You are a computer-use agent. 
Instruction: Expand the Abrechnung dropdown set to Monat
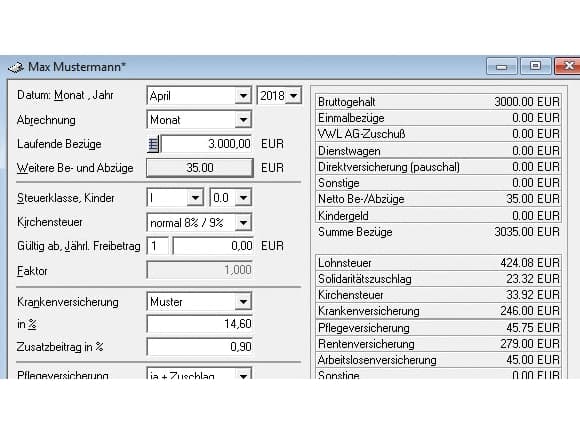199,120
